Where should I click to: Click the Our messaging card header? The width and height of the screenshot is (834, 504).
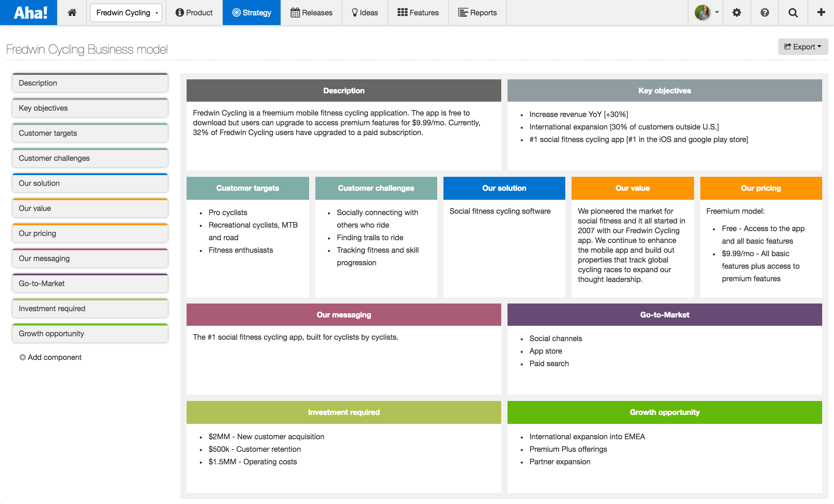(x=344, y=315)
